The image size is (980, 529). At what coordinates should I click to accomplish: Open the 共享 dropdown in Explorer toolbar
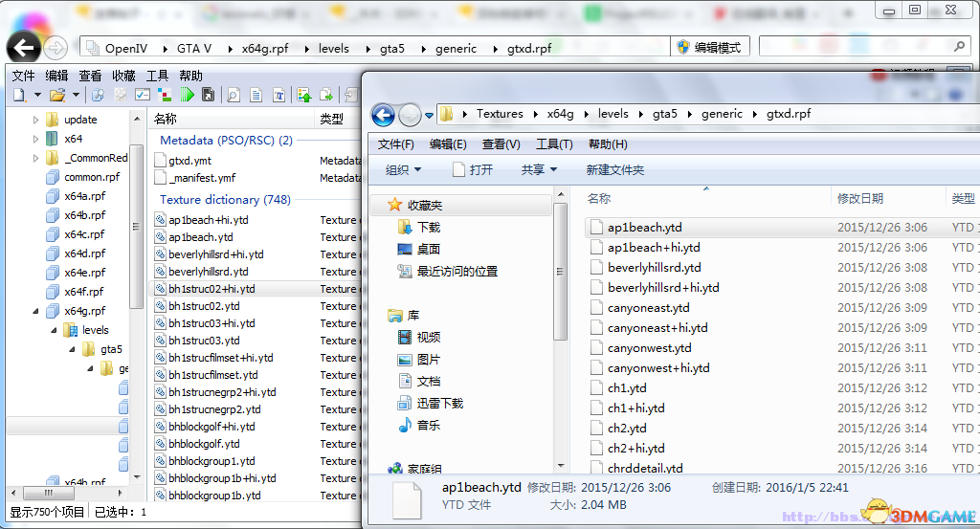pos(539,170)
